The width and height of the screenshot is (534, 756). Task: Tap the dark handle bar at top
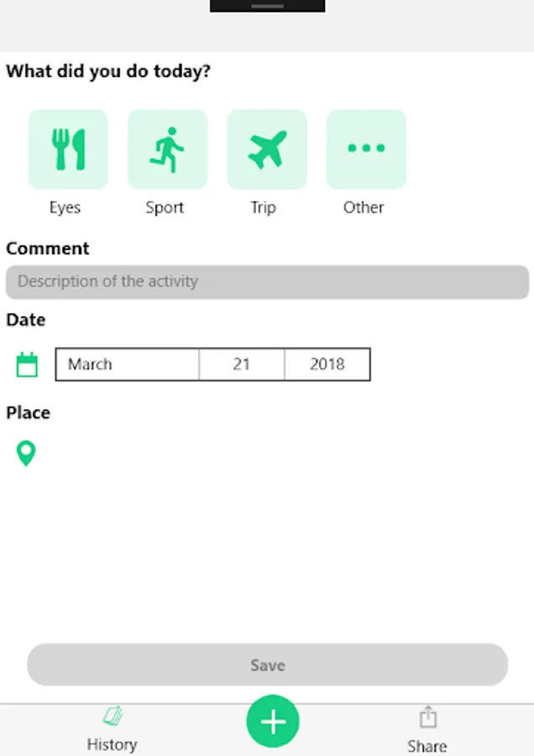tap(268, 6)
